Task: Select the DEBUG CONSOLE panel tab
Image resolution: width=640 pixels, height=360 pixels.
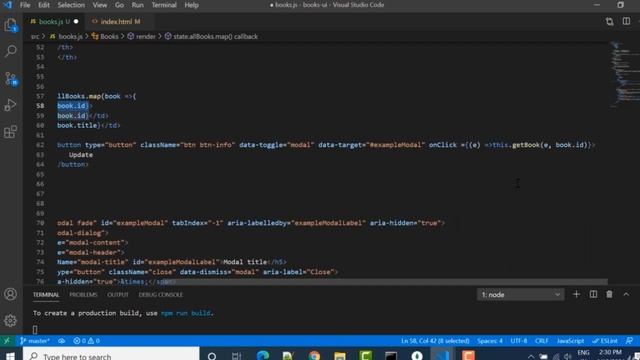Action: [160, 295]
